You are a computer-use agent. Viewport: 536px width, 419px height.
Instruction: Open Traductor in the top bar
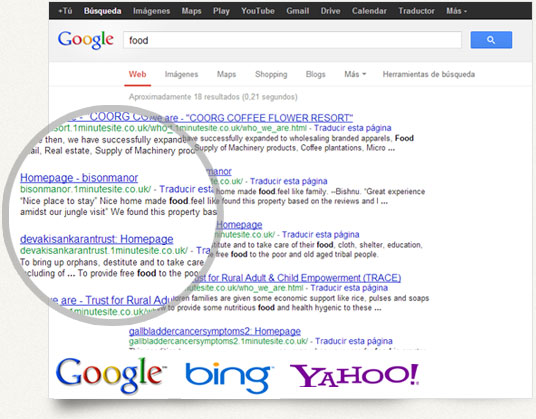coord(416,11)
